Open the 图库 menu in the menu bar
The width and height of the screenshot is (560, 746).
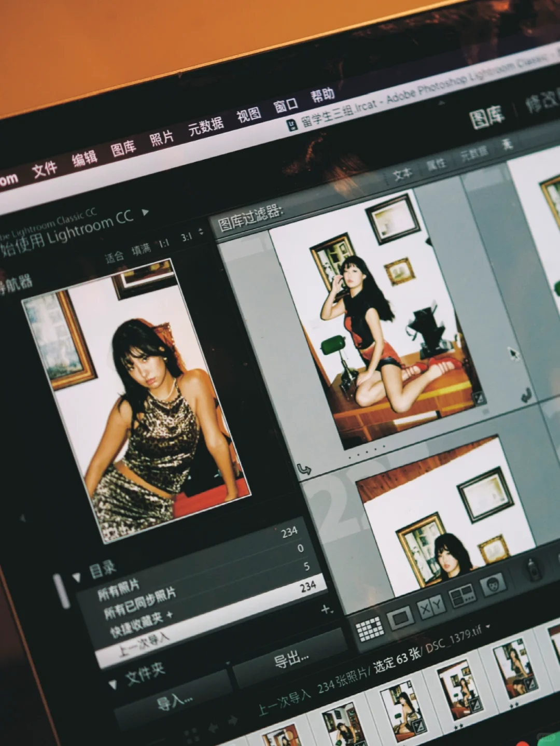pos(122,148)
